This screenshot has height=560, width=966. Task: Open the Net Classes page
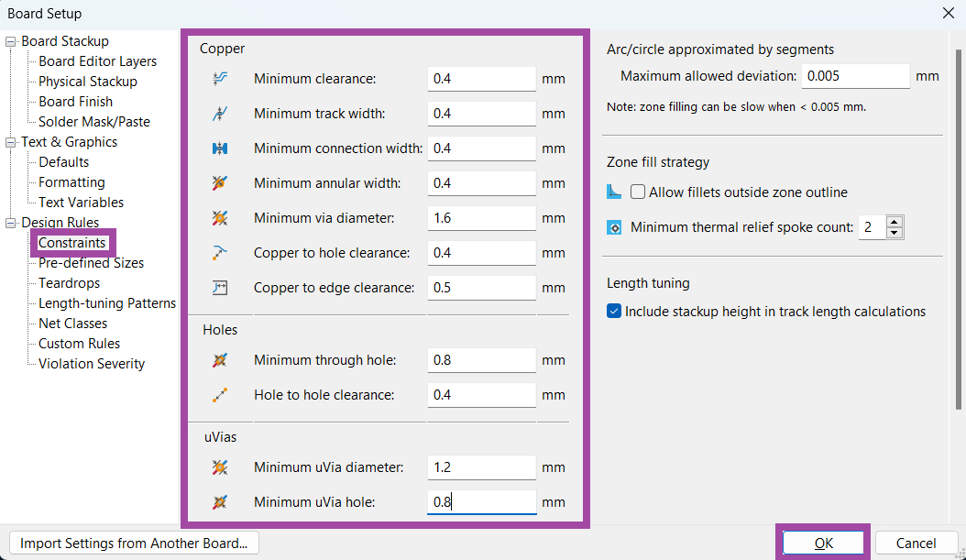(72, 324)
